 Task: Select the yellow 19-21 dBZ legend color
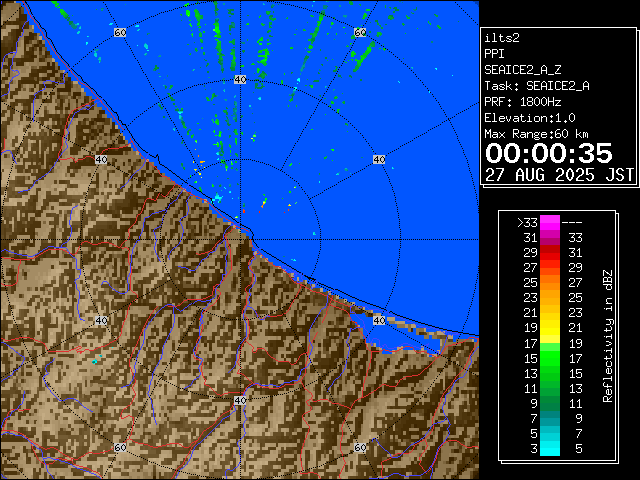(550, 327)
